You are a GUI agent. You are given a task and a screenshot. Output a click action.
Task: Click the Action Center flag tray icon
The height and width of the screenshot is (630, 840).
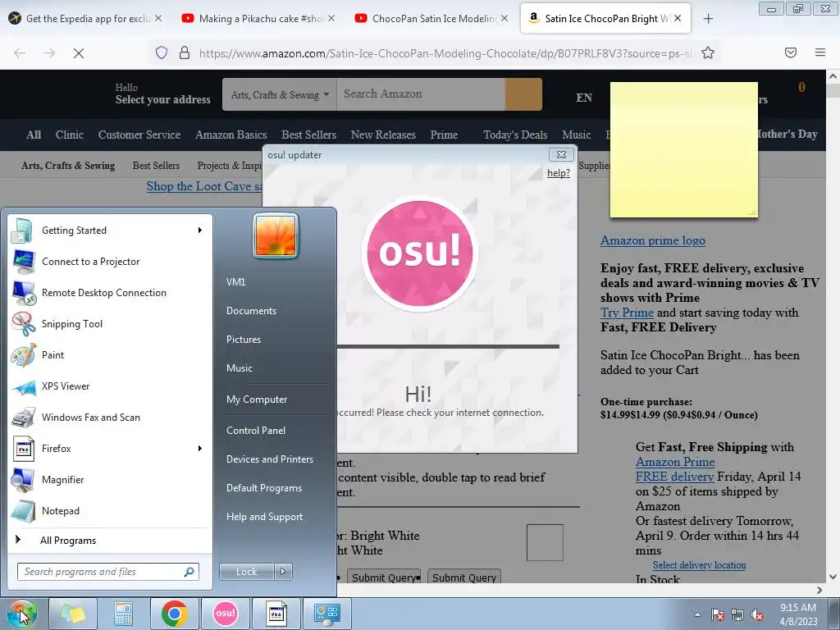coord(717,614)
